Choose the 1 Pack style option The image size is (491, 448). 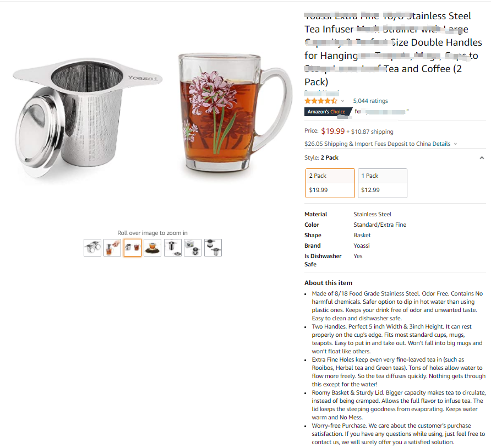[x=383, y=183]
